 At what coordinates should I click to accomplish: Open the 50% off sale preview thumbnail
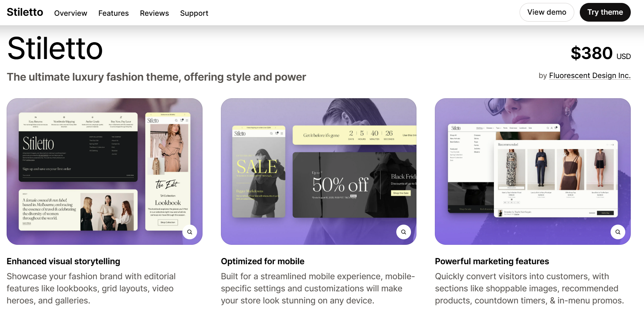[x=319, y=172]
